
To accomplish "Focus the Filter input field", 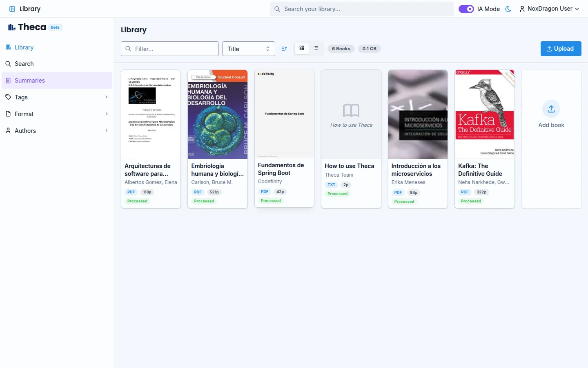I will click(170, 49).
